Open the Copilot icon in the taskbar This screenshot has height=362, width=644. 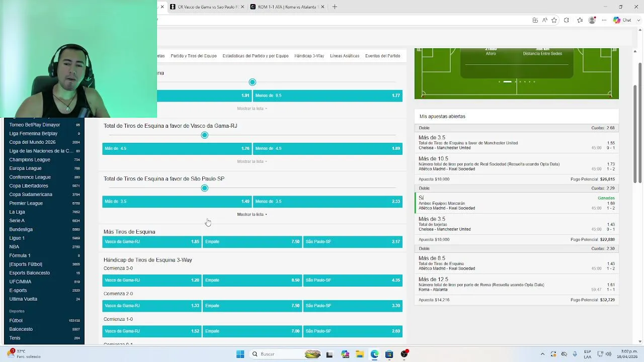(345, 354)
